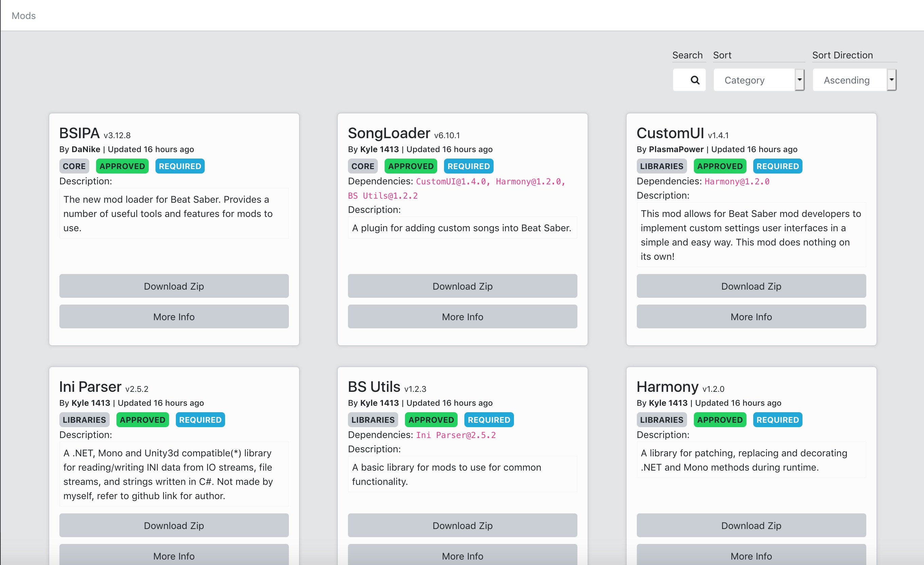Screen dimensions: 924x565
Task: Click SongLoader dependency CustomUI@1.4.0
Action: tap(451, 182)
